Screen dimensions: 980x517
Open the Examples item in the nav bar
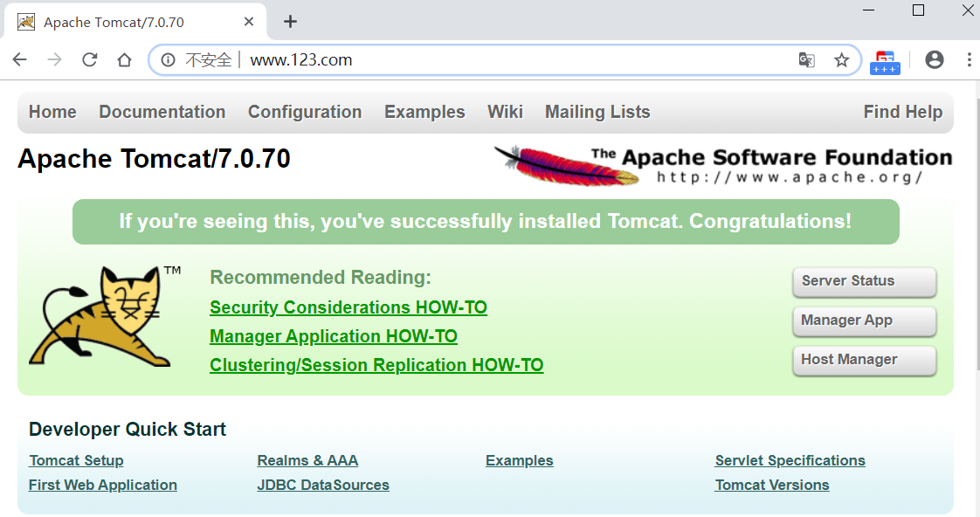[424, 112]
